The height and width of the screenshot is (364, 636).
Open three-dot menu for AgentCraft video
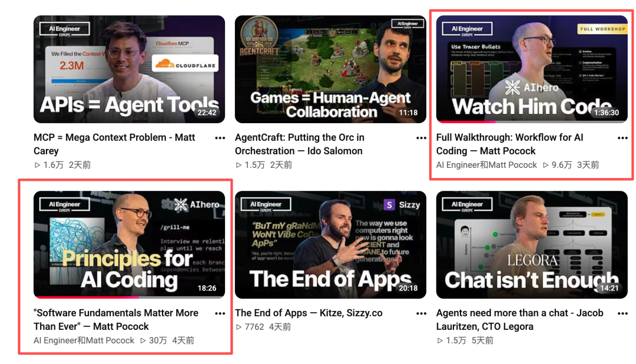click(421, 138)
